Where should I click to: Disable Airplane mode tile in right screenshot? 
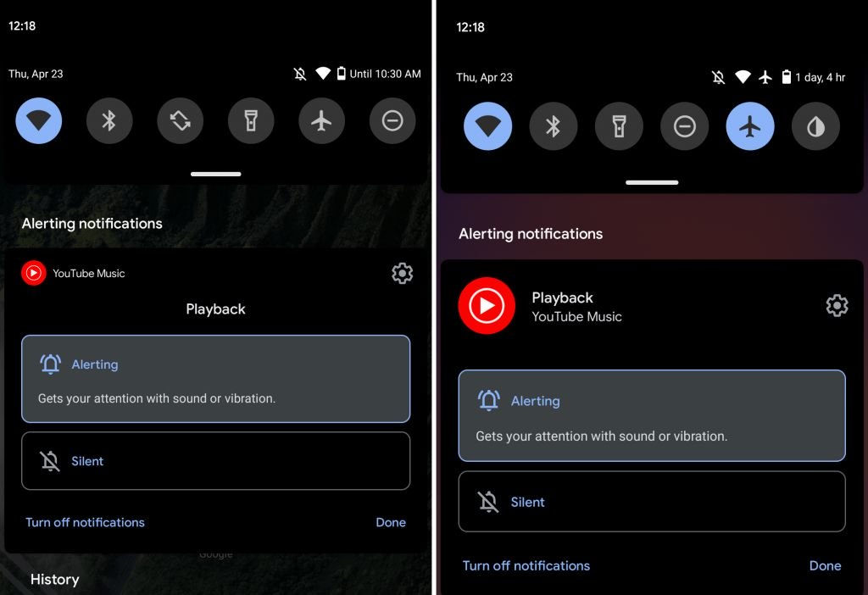750,126
